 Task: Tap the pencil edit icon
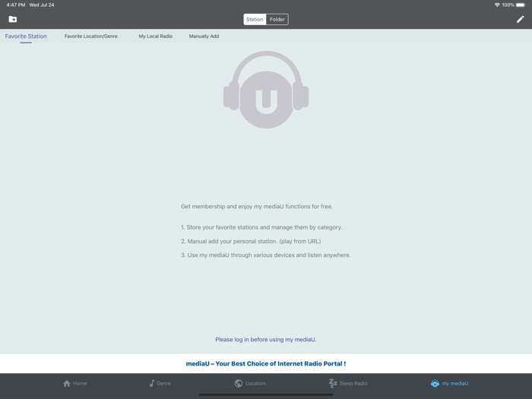[520, 19]
